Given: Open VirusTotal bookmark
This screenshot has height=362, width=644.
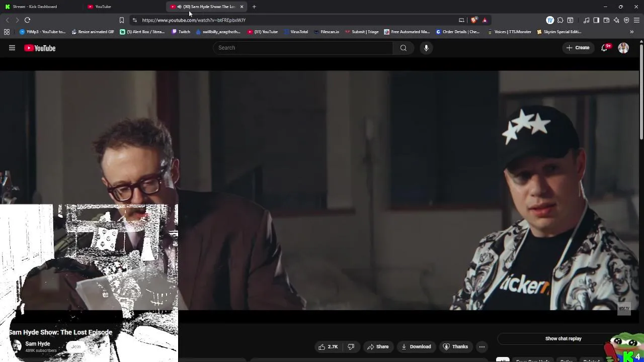Looking at the screenshot, I should pyautogui.click(x=296, y=32).
